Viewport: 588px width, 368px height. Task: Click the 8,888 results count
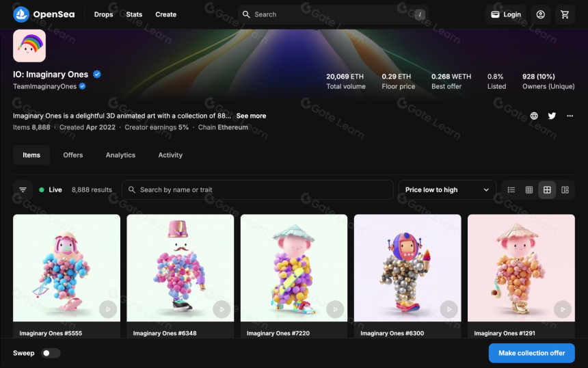(x=92, y=190)
